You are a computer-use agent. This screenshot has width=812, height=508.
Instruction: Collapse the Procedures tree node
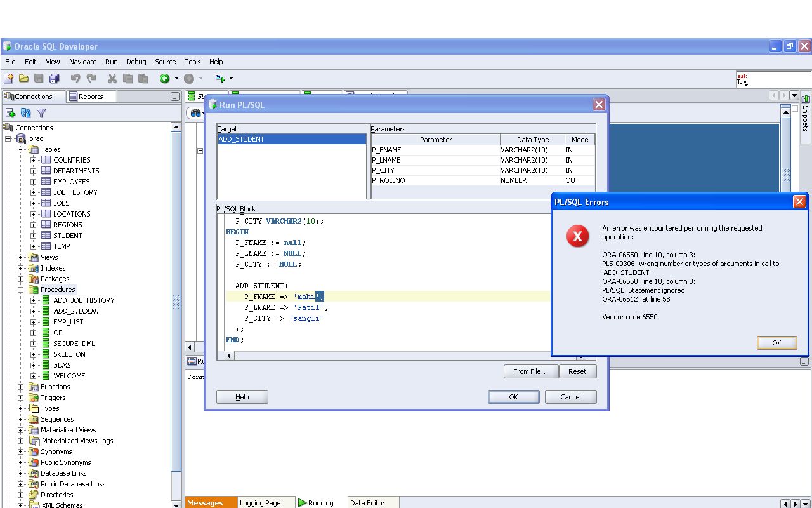(x=21, y=290)
